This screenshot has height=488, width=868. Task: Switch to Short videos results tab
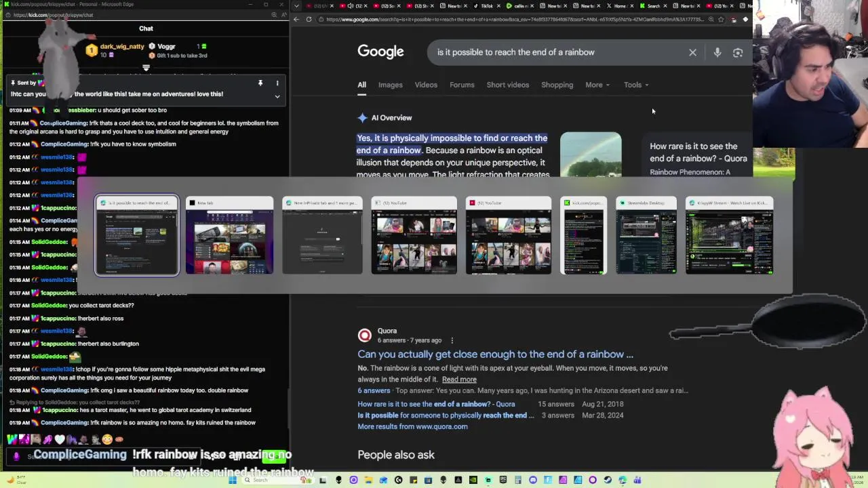(508, 85)
